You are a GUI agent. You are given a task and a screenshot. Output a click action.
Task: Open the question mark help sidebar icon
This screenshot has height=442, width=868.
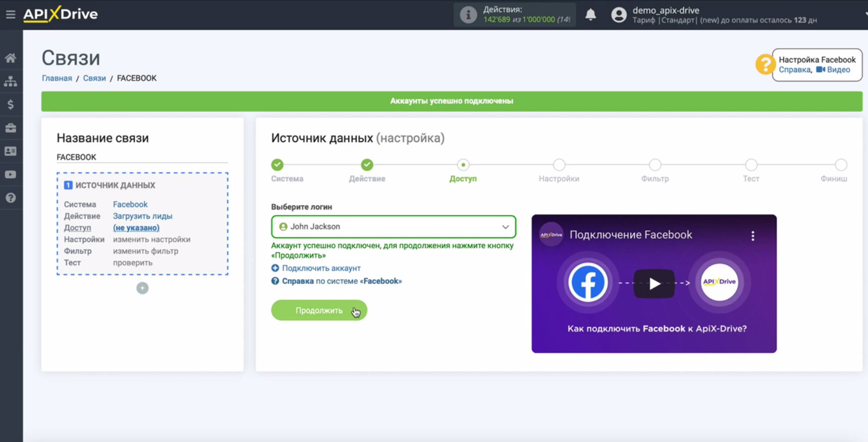click(11, 198)
